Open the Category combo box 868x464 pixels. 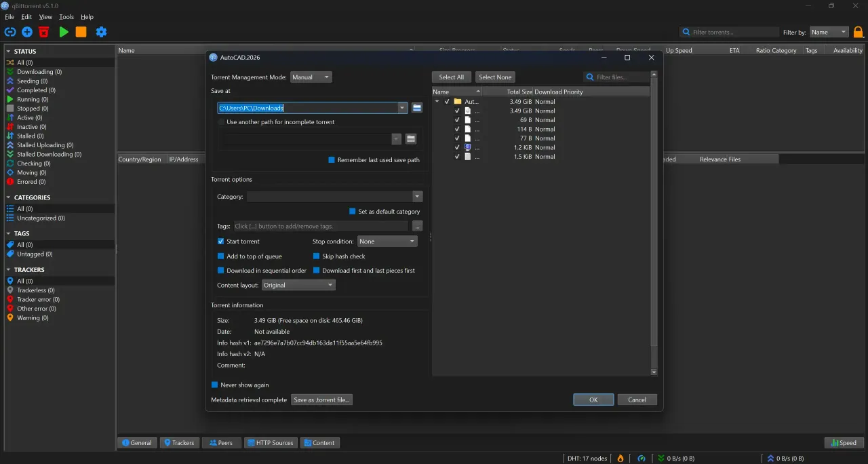tap(334, 197)
